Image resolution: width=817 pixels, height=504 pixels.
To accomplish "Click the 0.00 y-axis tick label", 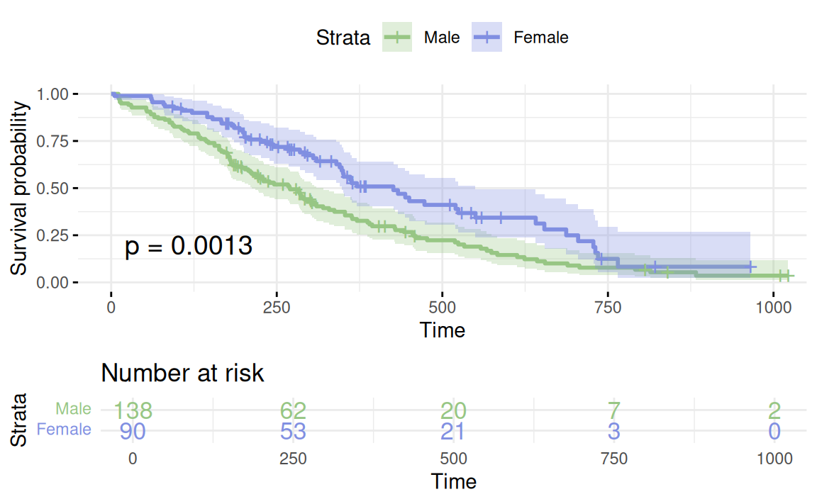I will pyautogui.click(x=59, y=282).
